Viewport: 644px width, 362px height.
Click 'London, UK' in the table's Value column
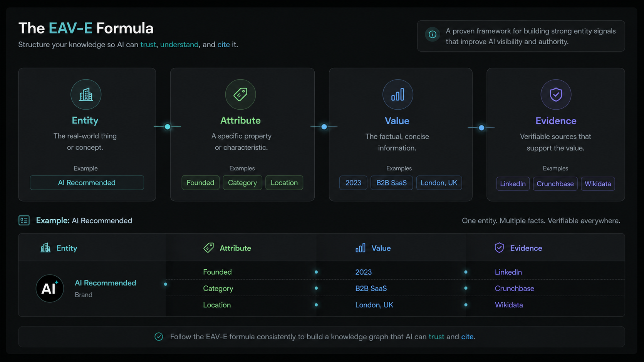(x=374, y=305)
